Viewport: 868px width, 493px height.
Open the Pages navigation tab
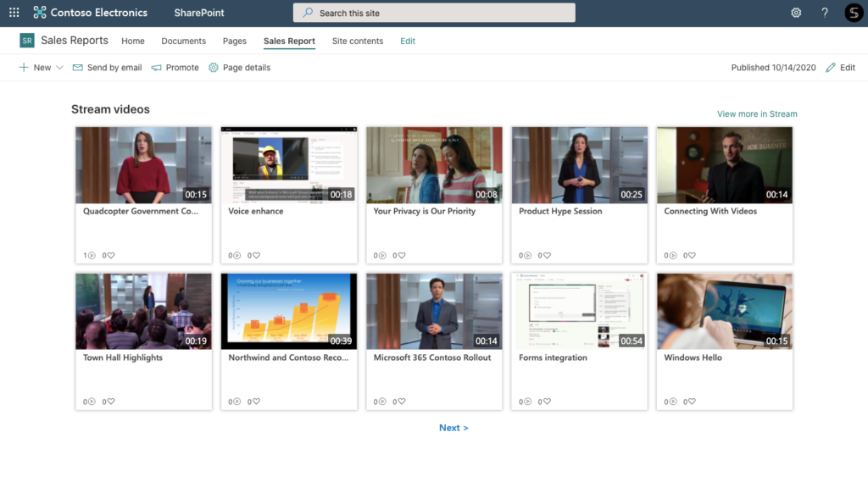235,41
